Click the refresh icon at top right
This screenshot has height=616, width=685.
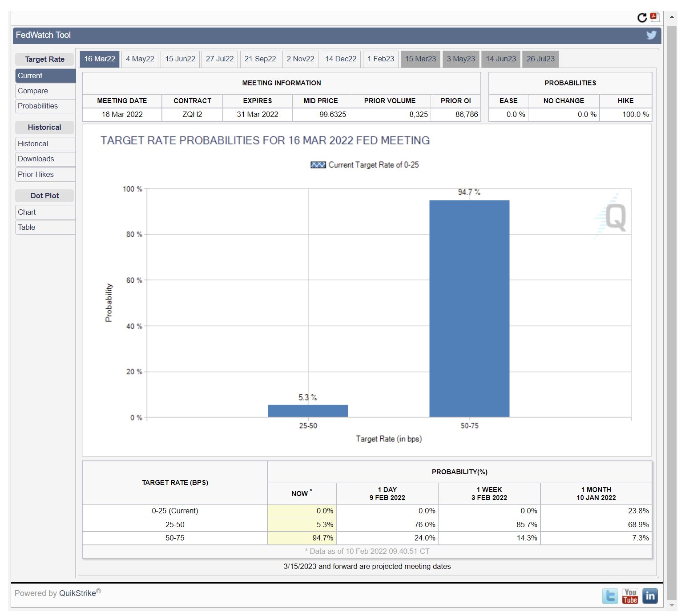641,18
